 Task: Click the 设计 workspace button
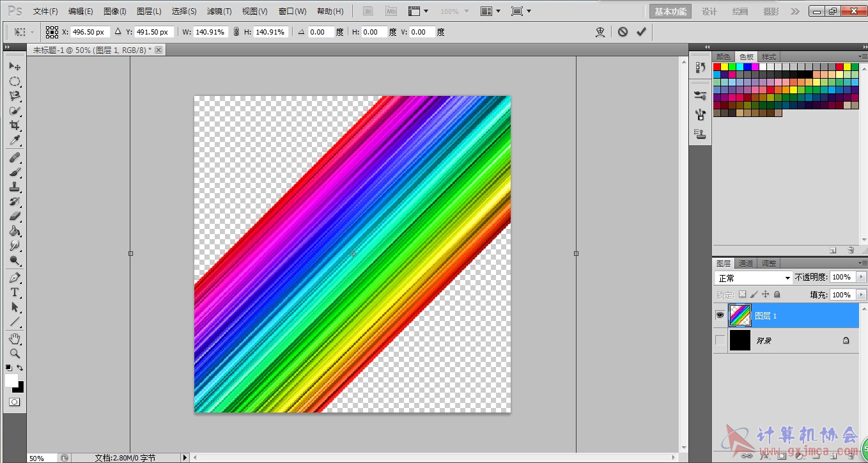(709, 12)
